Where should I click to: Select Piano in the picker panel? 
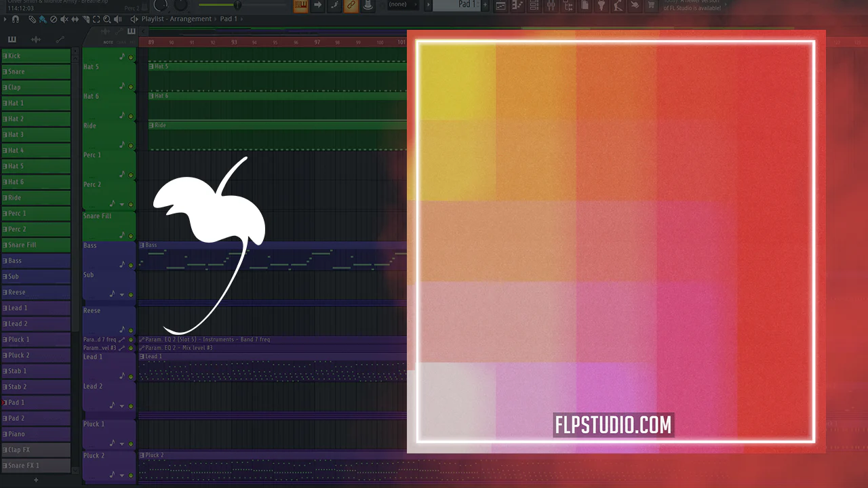36,434
